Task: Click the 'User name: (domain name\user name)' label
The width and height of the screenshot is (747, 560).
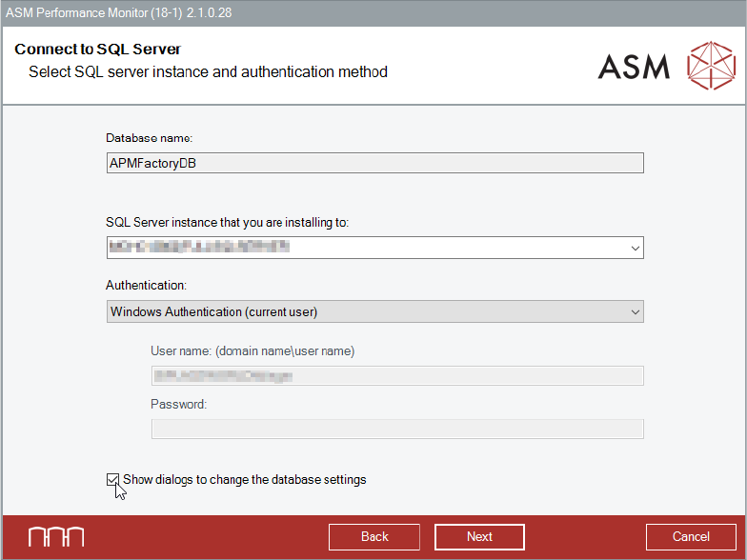Action: (252, 351)
